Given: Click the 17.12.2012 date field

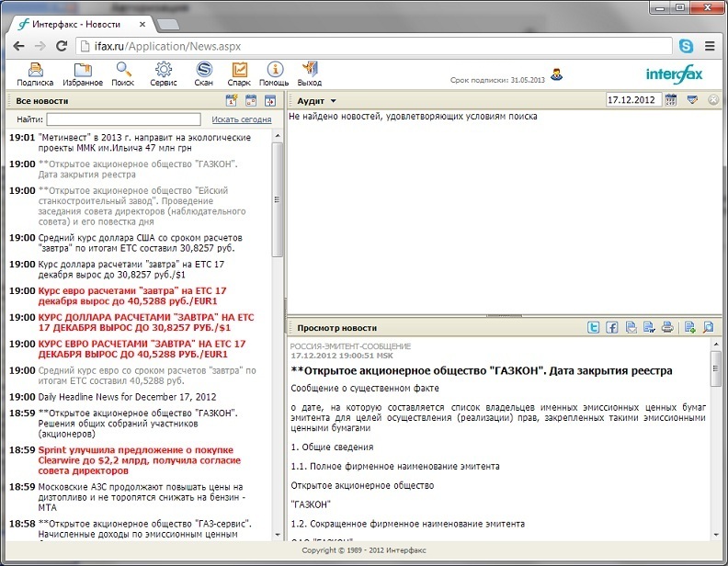Looking at the screenshot, I should tap(633, 100).
